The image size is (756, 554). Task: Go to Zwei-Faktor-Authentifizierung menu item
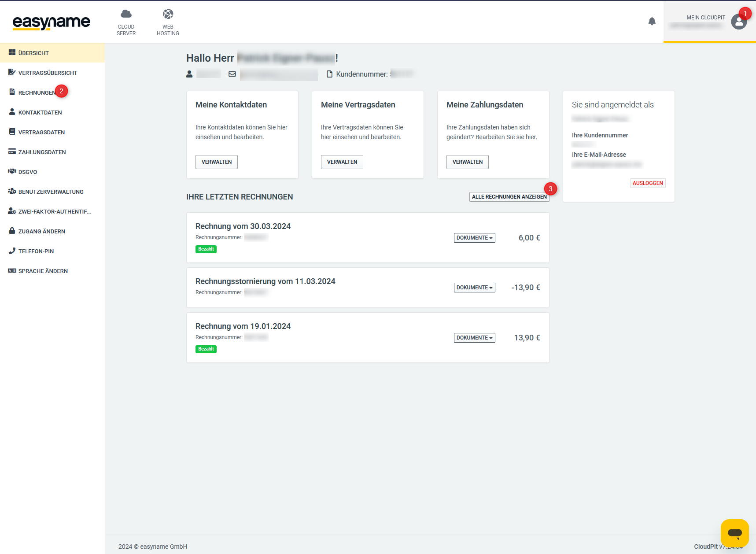(54, 211)
